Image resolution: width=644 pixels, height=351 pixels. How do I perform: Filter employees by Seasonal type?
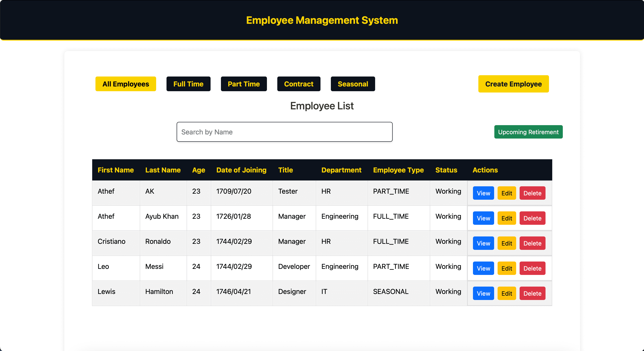pyautogui.click(x=353, y=84)
